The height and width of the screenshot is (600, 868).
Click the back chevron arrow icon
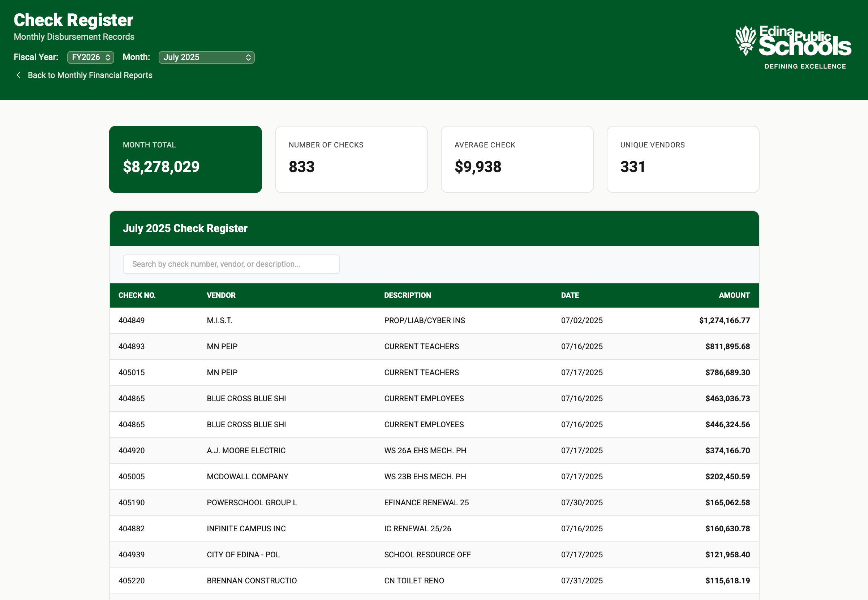(18, 75)
